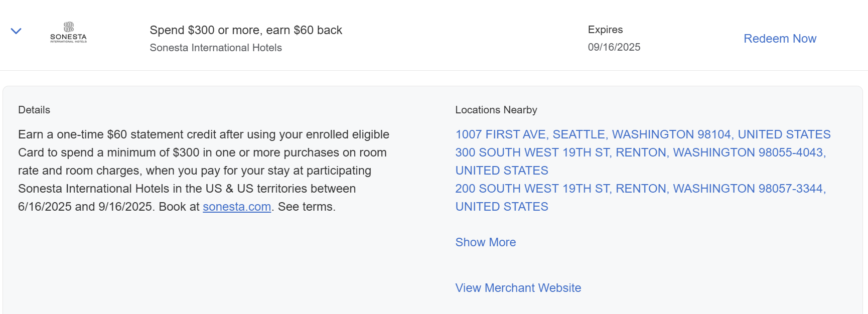
Task: Select the 'Spend $300 or more' offer title
Action: [246, 30]
